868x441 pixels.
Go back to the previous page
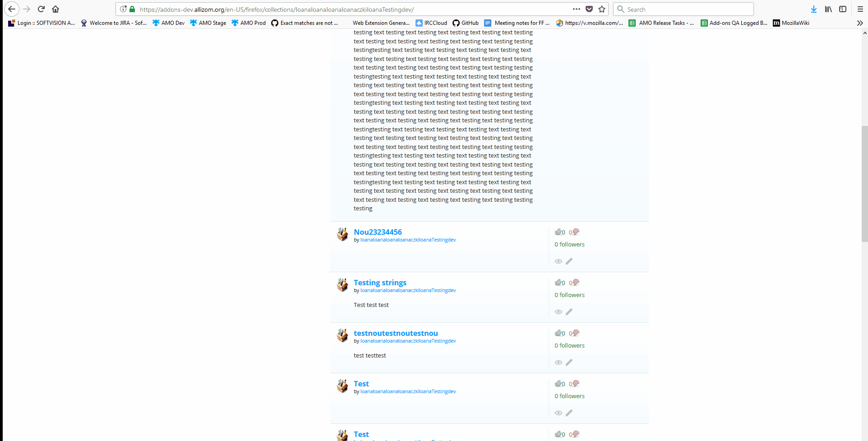click(x=12, y=9)
